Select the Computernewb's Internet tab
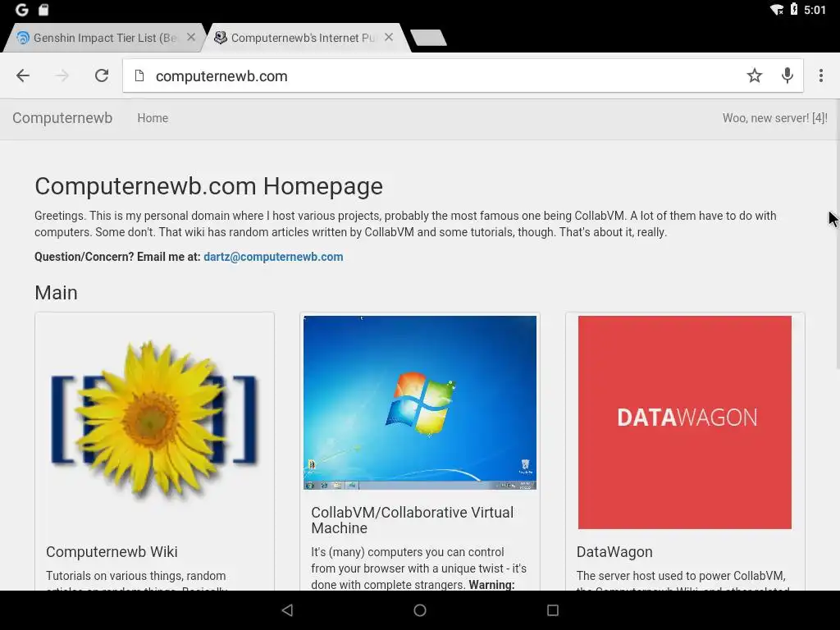The image size is (840, 630). click(304, 38)
